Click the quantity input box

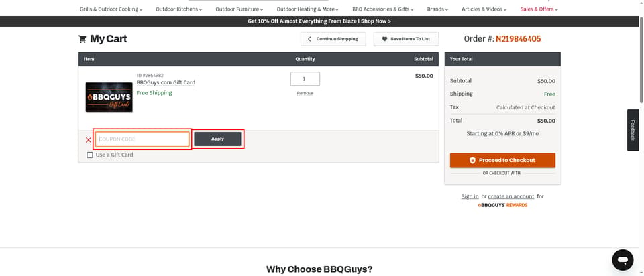pyautogui.click(x=305, y=79)
